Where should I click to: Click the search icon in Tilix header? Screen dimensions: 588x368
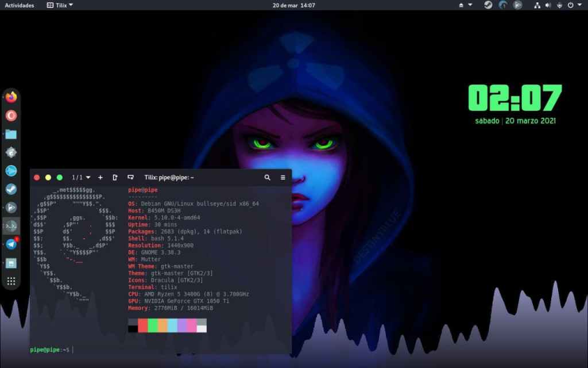(267, 178)
